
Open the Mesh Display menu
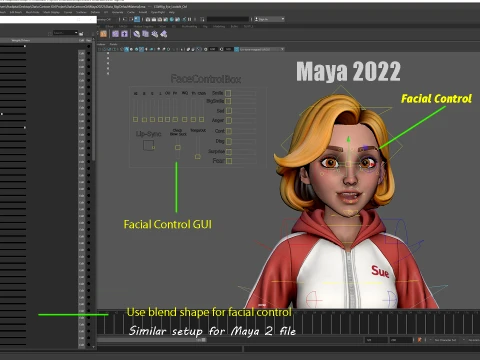point(51,12)
